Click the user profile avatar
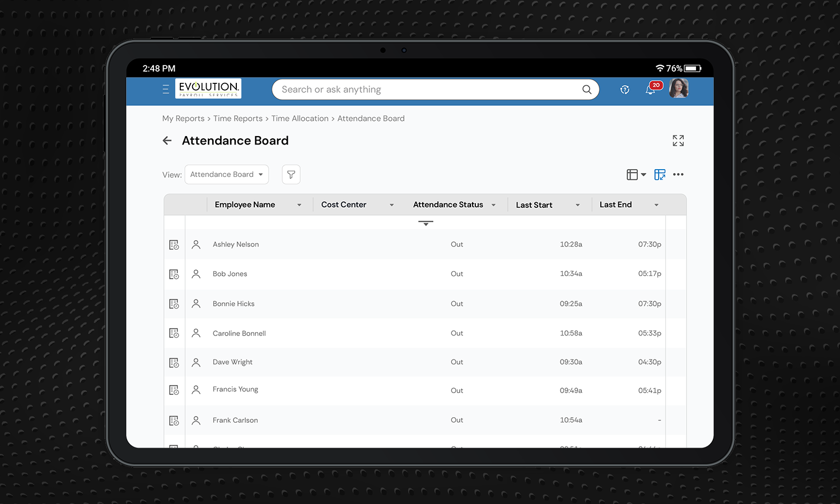Screen dimensions: 840x504 pyautogui.click(x=679, y=88)
